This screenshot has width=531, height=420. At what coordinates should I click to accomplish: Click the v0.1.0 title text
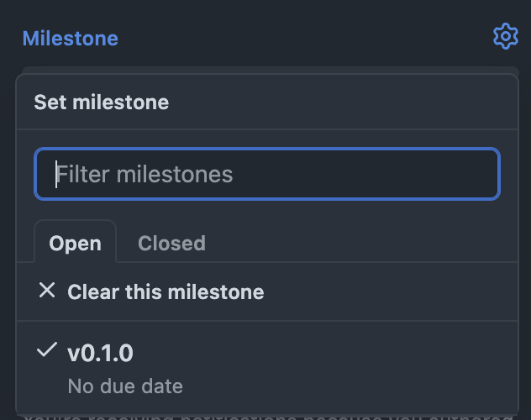click(x=100, y=354)
